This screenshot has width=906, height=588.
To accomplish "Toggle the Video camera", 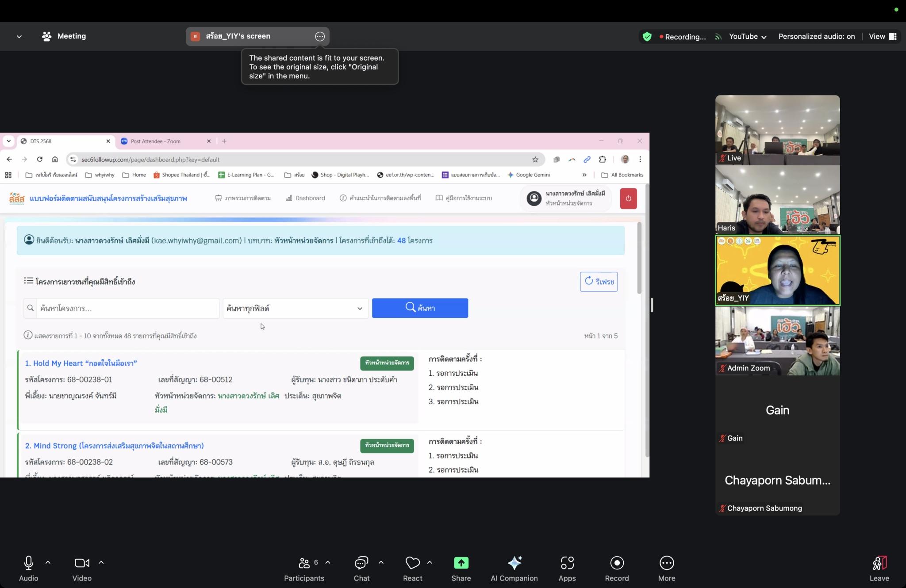I will tap(82, 563).
